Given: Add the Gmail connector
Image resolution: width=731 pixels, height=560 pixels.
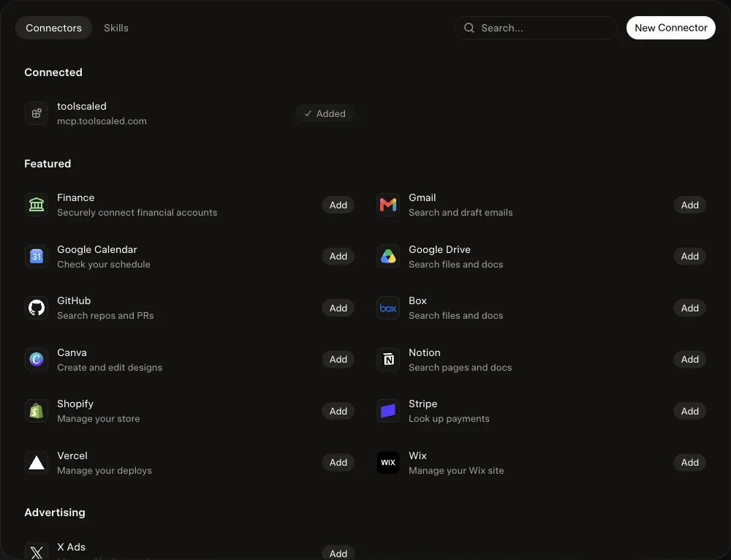Looking at the screenshot, I should tap(689, 205).
